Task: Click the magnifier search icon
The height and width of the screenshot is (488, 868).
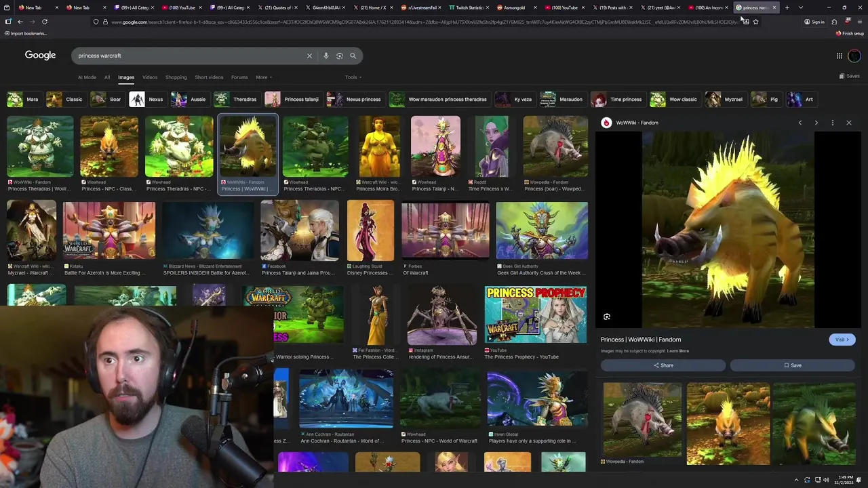Action: [x=353, y=56]
